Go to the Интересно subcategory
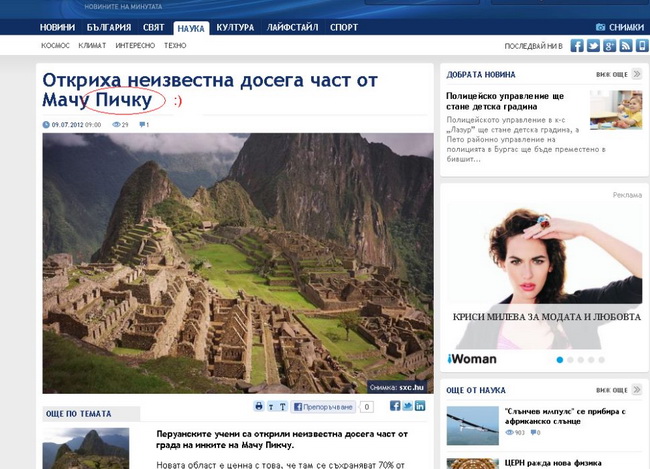 135,46
